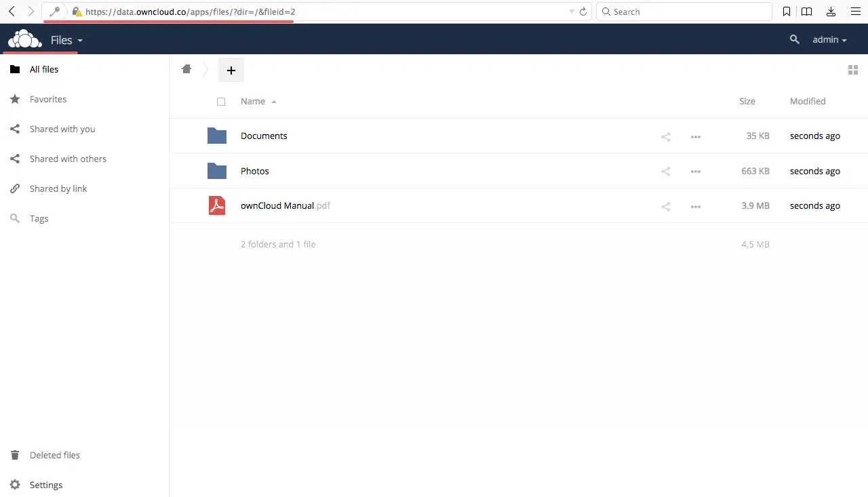Click the site security warning lock icon
868x497 pixels.
click(x=77, y=12)
